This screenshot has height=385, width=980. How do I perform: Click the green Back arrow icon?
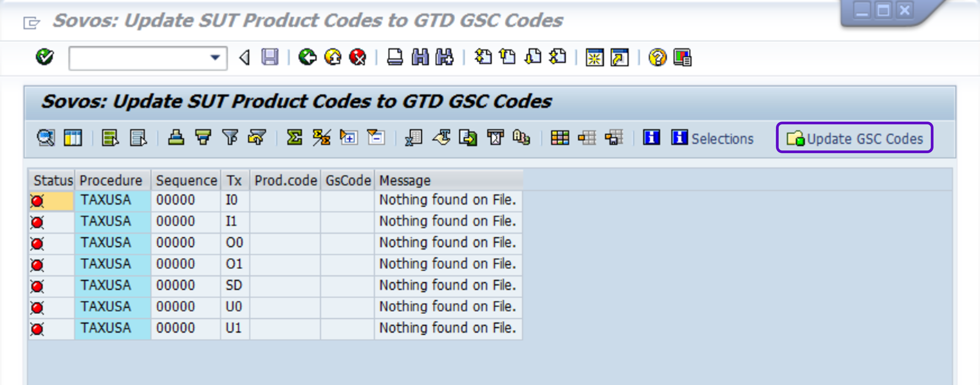point(307,57)
